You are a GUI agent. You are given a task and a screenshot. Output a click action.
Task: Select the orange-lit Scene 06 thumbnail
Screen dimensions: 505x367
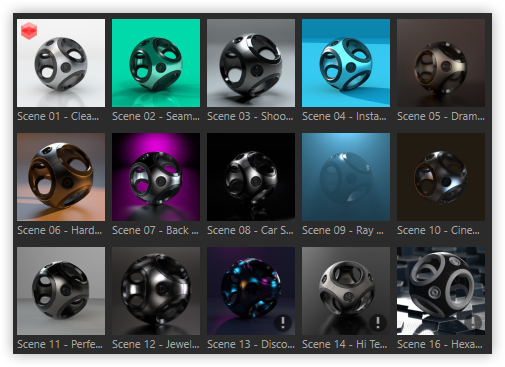(61, 177)
